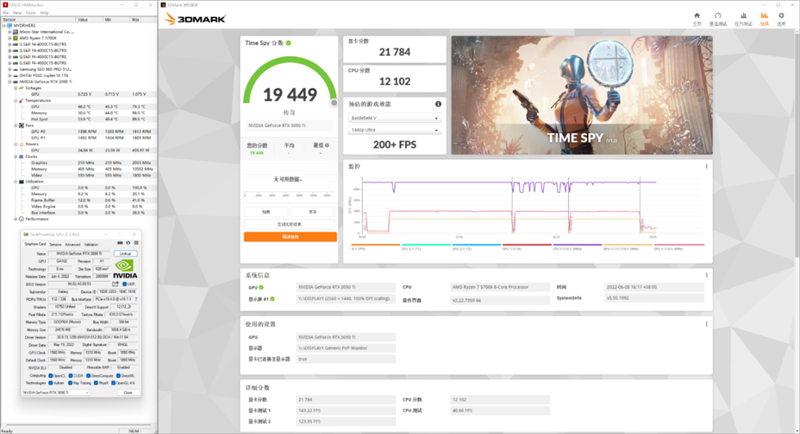This screenshot has width=800, height=434.
Task: Open the GPU-Z hamburger menu icon
Action: pyautogui.click(x=136, y=243)
